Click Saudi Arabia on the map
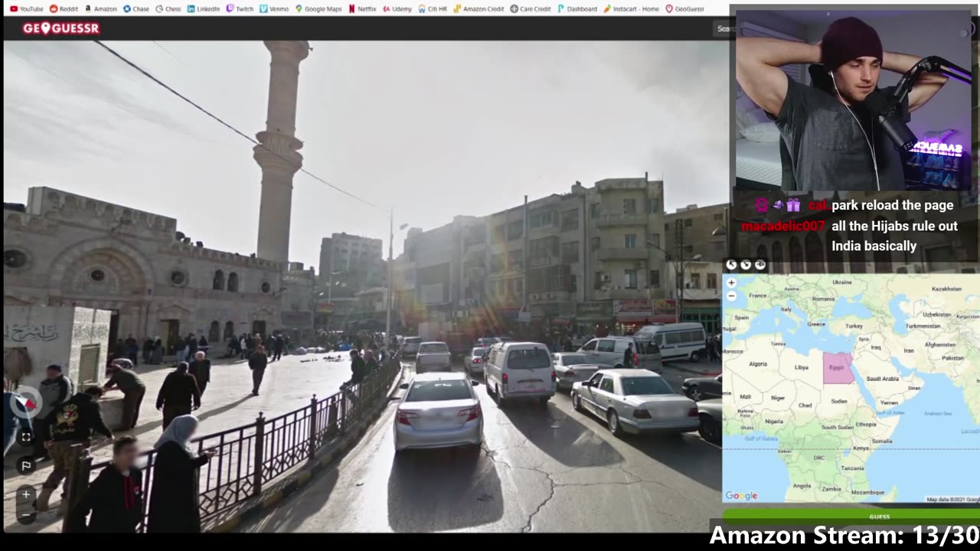 pyautogui.click(x=882, y=378)
